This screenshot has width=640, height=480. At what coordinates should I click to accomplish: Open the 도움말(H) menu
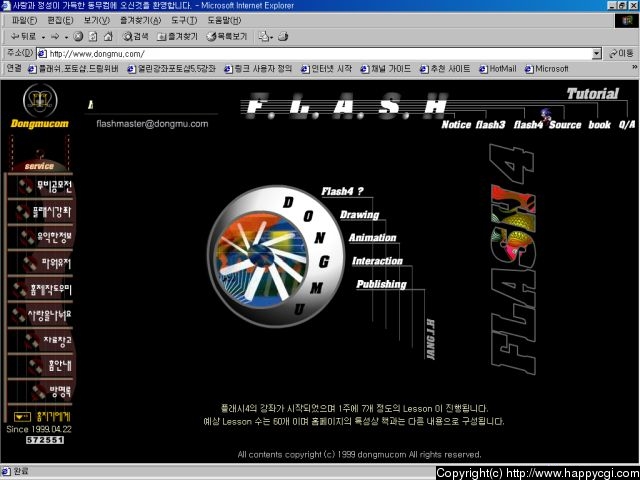point(224,20)
